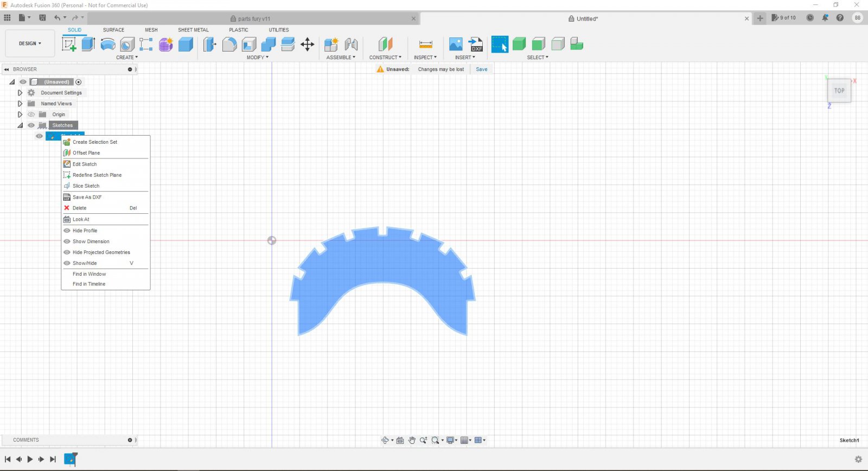The height and width of the screenshot is (471, 868).
Task: Select the Extrude tool
Action: [88, 44]
